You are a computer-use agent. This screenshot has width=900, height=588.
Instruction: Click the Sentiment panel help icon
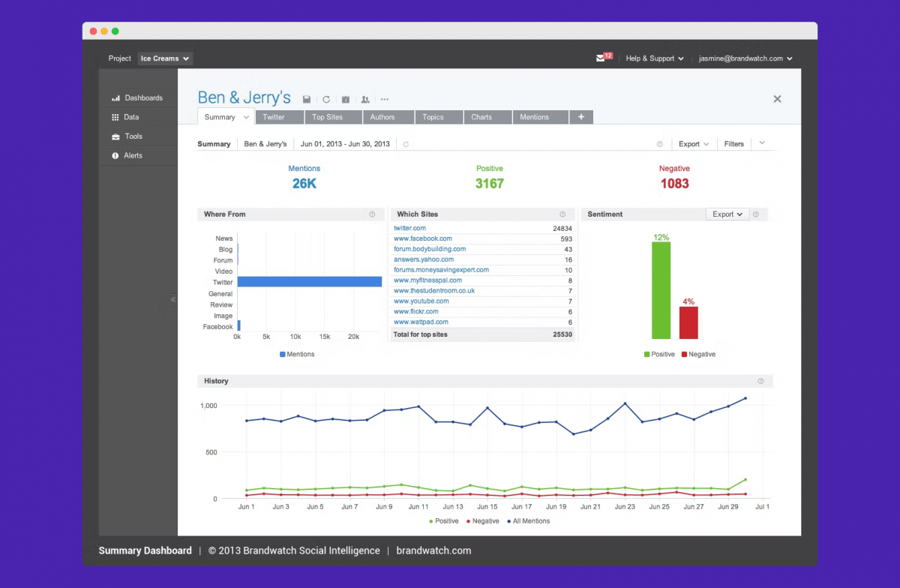pos(755,214)
